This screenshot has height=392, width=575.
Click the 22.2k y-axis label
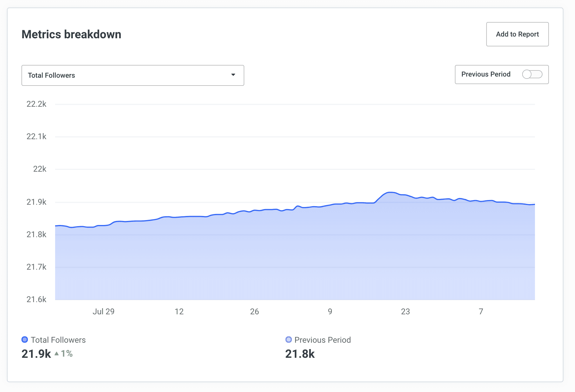pos(36,104)
